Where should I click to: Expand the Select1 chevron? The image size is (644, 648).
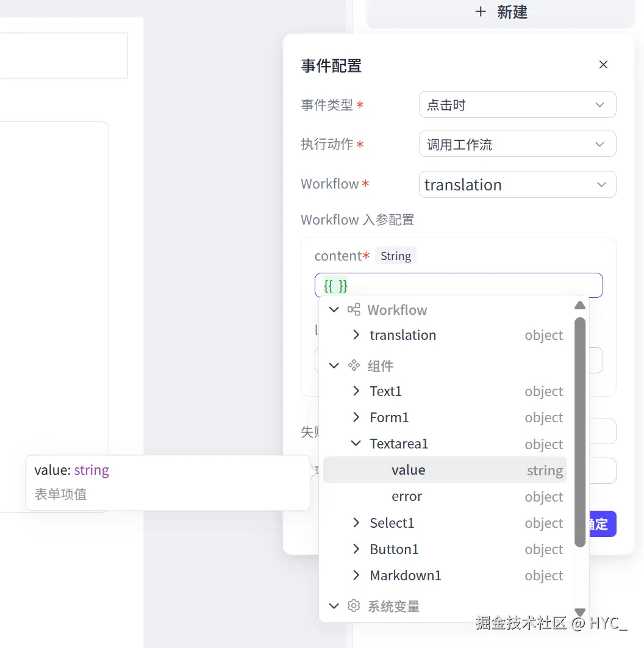coord(356,523)
